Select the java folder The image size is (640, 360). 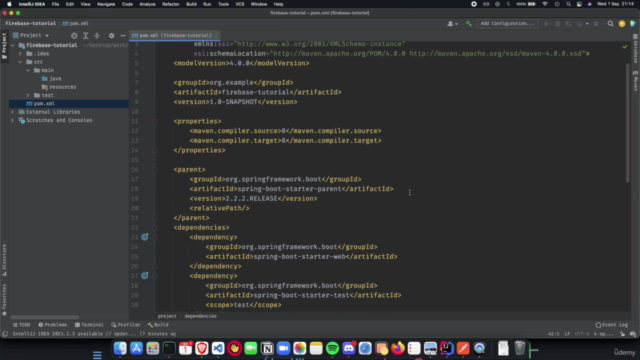point(51,78)
